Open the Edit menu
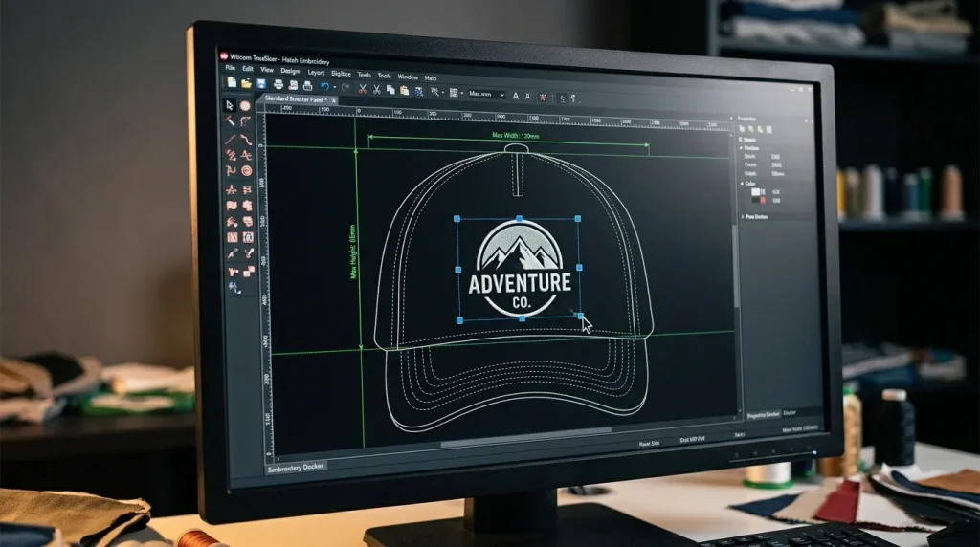Image resolution: width=980 pixels, height=547 pixels. tap(248, 69)
